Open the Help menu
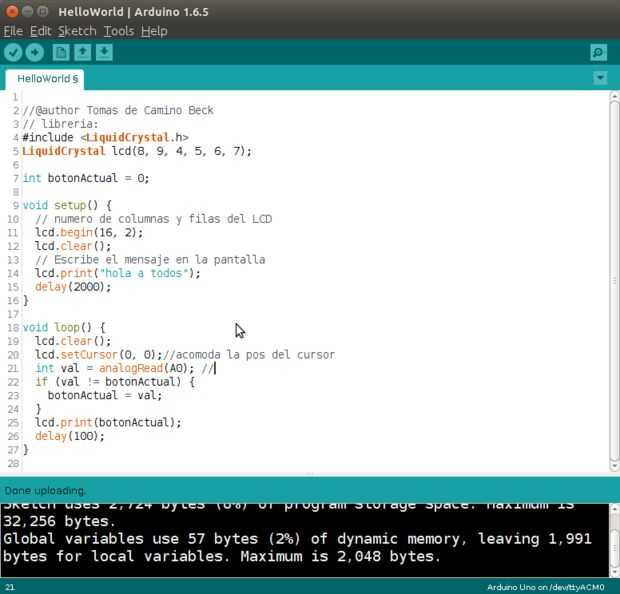 coord(154,31)
